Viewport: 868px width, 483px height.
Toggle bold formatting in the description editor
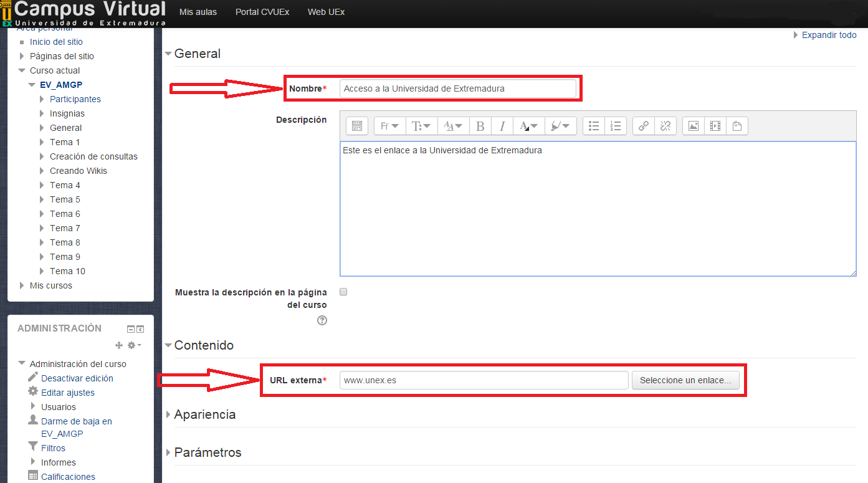click(480, 127)
